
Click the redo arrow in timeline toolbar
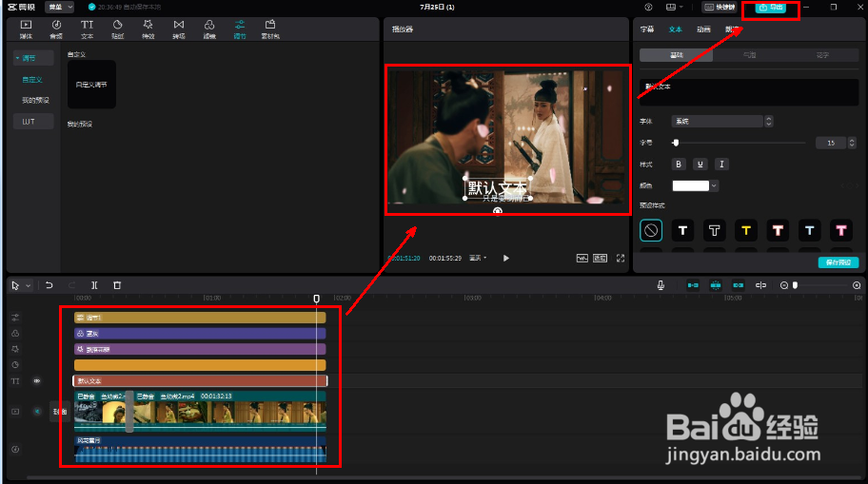click(71, 285)
